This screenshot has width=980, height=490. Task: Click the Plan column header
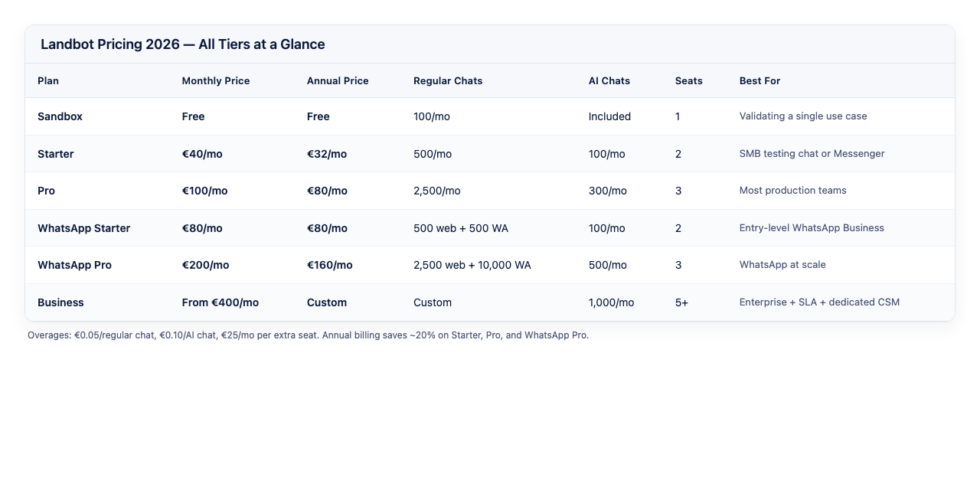[x=48, y=80]
